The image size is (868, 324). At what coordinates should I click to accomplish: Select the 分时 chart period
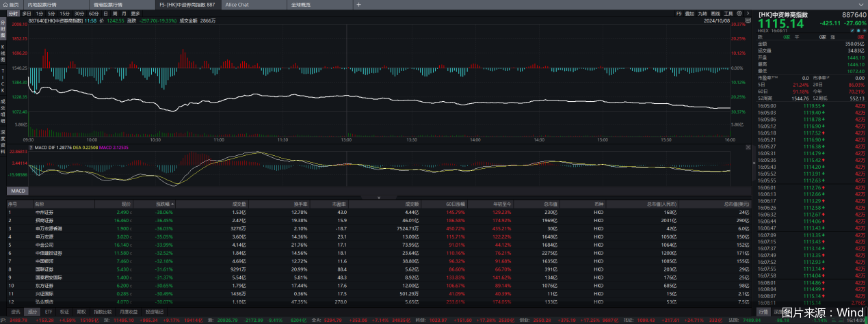(13, 13)
